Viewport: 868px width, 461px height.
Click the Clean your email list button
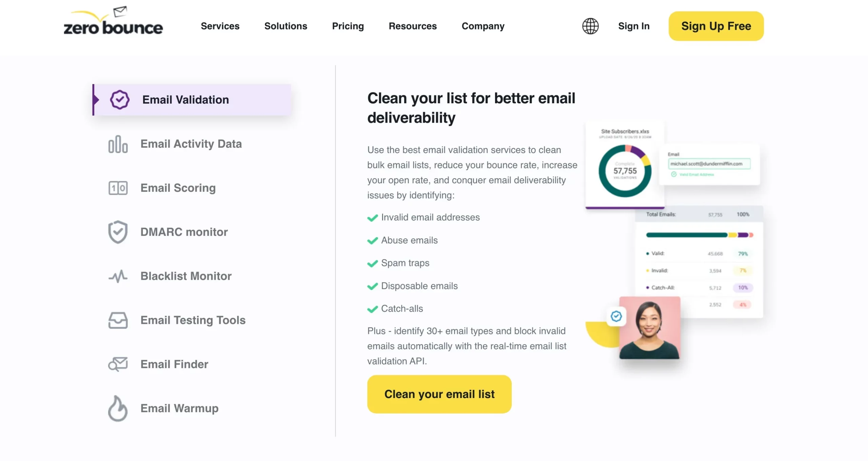click(440, 395)
